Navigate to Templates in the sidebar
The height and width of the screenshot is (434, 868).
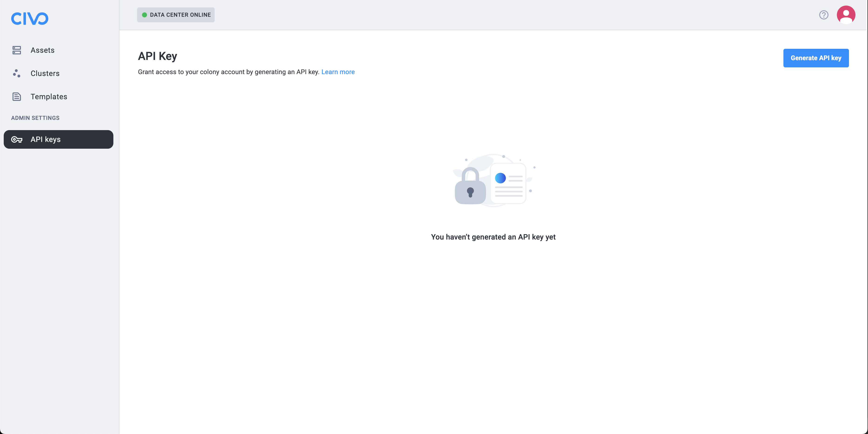coord(59,97)
